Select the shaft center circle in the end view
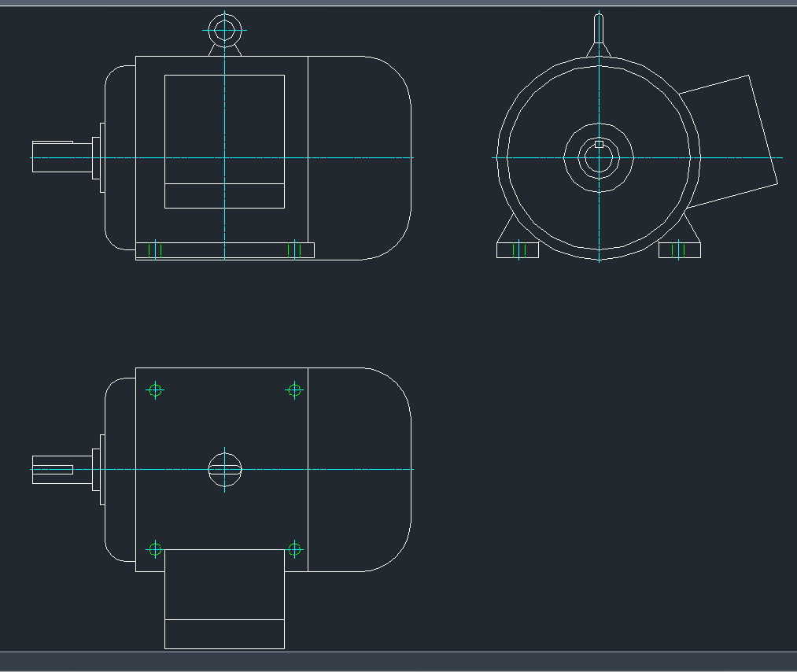 point(599,158)
